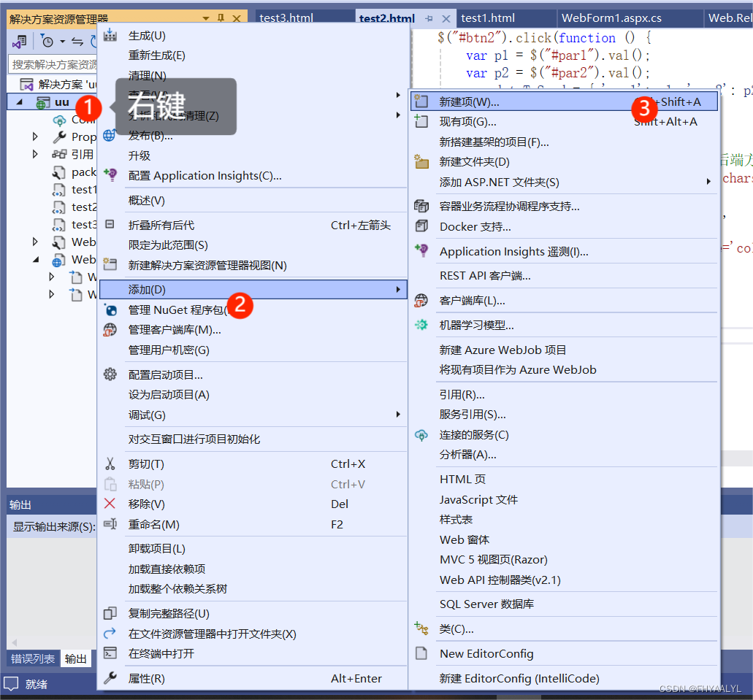Close the Solution Explorer panel
The width and height of the screenshot is (753, 700).
[237, 18]
